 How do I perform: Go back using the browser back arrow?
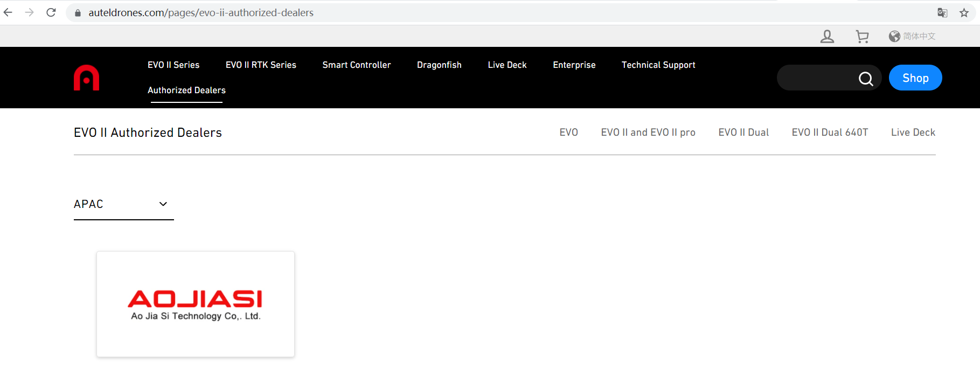point(8,12)
